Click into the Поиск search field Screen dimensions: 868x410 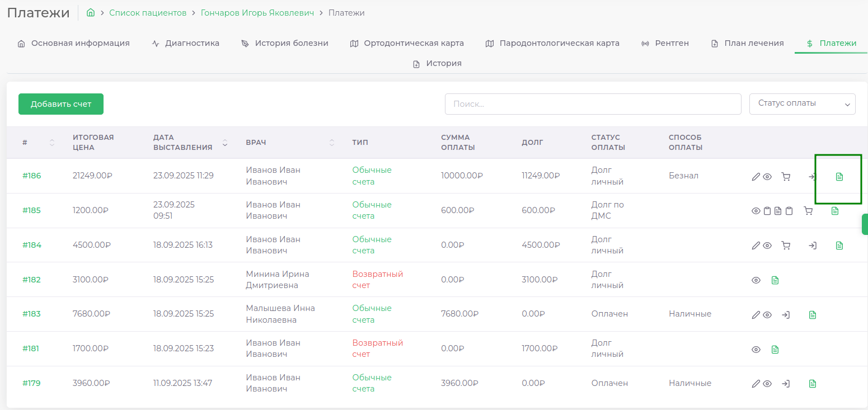point(592,103)
